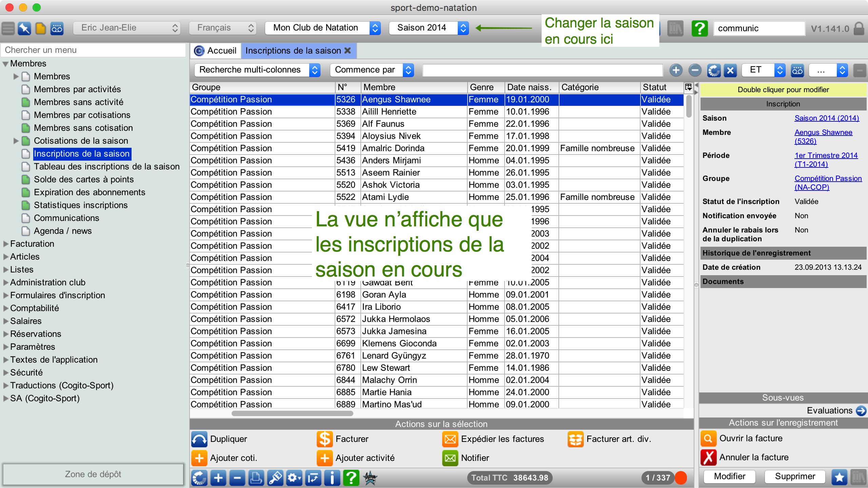Viewport: 868px width, 488px height.
Task: Expand the Facturation menu tree
Action: (x=6, y=244)
